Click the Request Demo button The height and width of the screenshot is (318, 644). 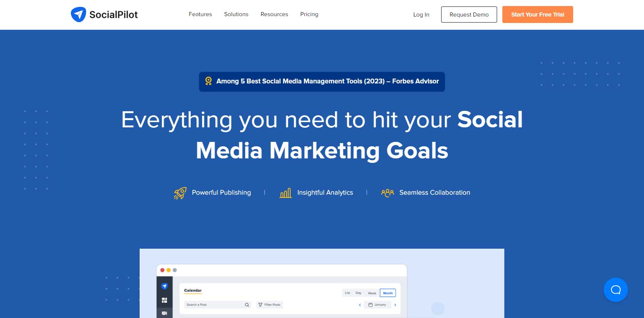pyautogui.click(x=469, y=15)
